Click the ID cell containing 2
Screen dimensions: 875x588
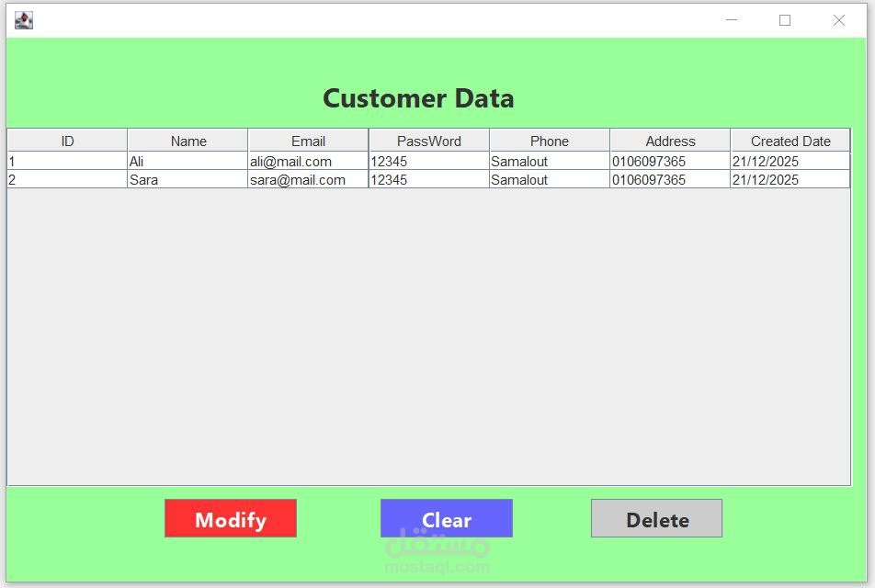(67, 180)
